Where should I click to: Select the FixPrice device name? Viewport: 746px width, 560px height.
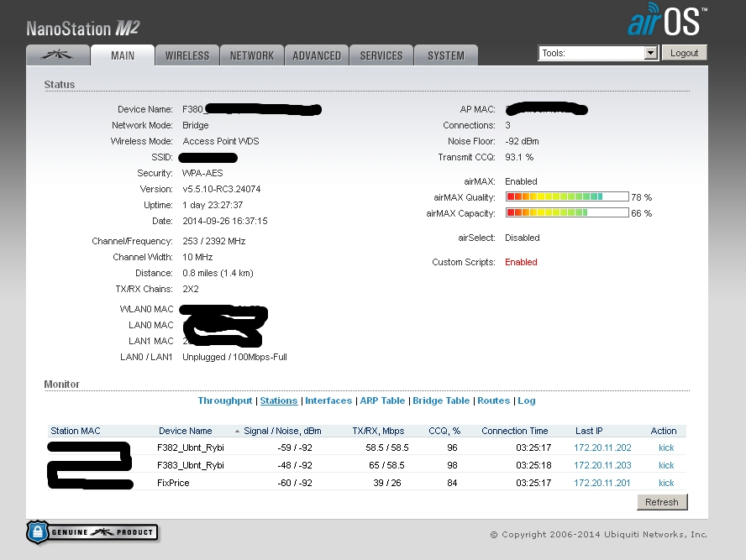(x=173, y=483)
